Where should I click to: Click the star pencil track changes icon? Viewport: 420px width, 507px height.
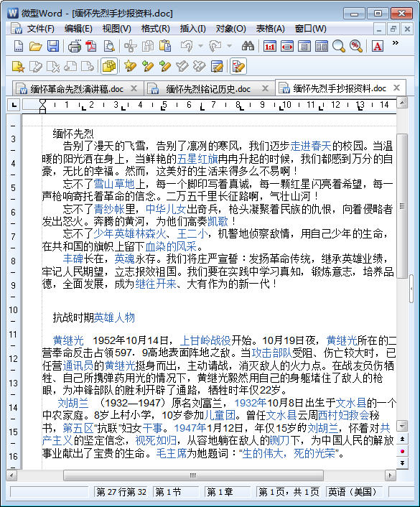coord(130,67)
